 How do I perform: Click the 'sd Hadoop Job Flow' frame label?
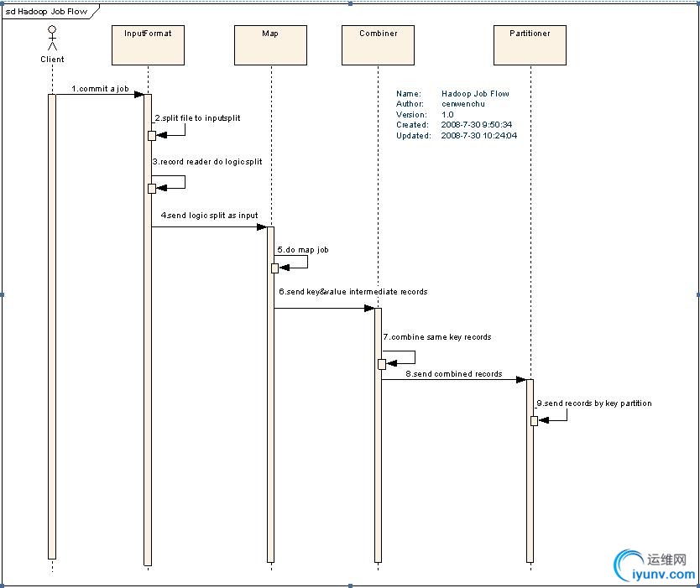click(46, 12)
